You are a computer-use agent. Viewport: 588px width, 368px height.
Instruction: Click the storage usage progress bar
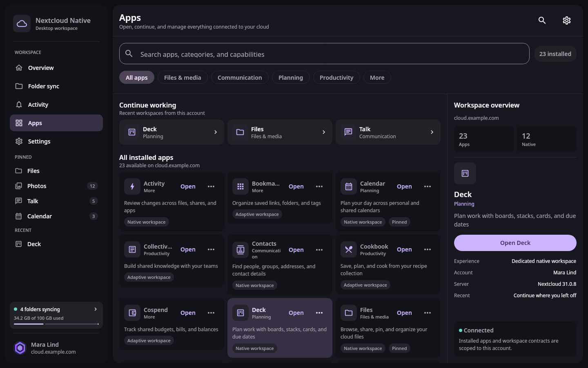click(56, 324)
